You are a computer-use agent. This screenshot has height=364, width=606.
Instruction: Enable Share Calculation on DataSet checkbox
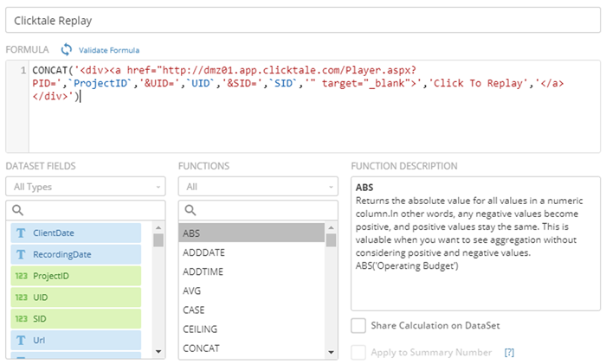coord(358,325)
